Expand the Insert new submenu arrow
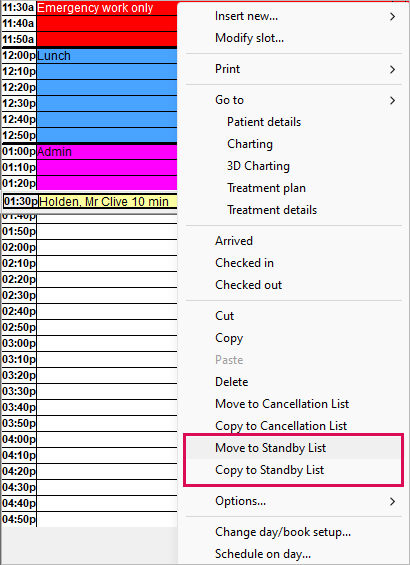This screenshot has height=565, width=410. tap(392, 17)
